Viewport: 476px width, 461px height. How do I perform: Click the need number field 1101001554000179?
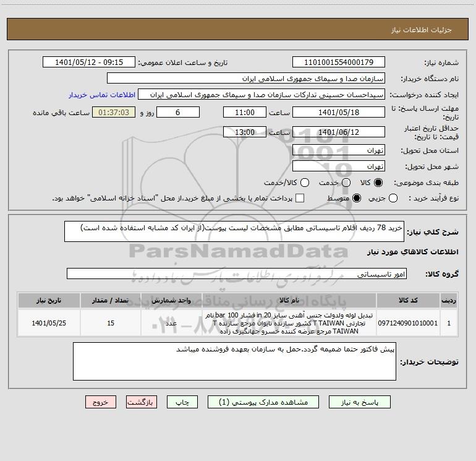(x=339, y=62)
